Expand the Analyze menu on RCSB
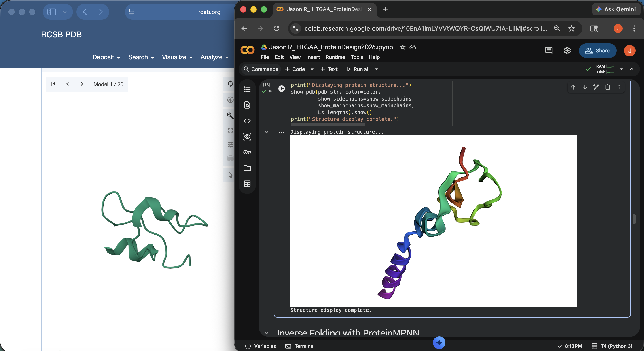 [x=214, y=57]
